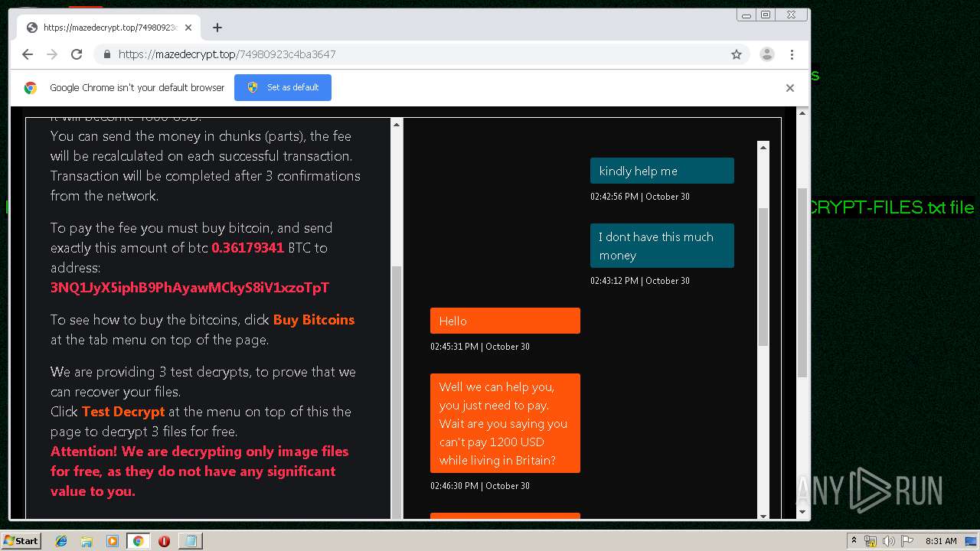This screenshot has width=980, height=551.
Task: Click the network tray icon
Action: click(x=871, y=541)
